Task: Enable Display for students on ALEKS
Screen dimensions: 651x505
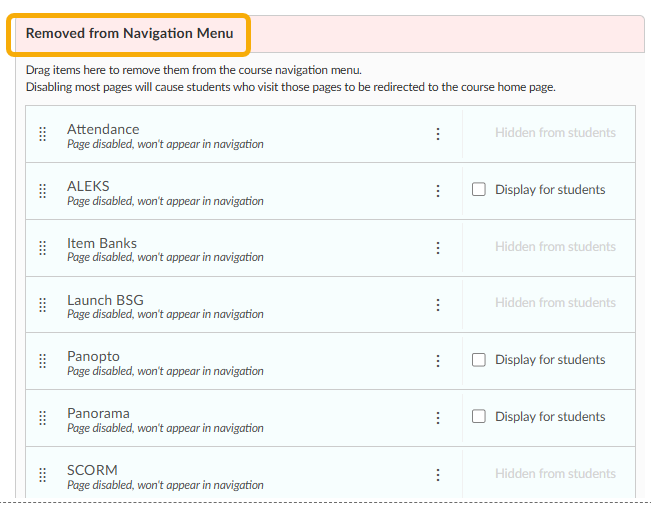Action: (479, 189)
